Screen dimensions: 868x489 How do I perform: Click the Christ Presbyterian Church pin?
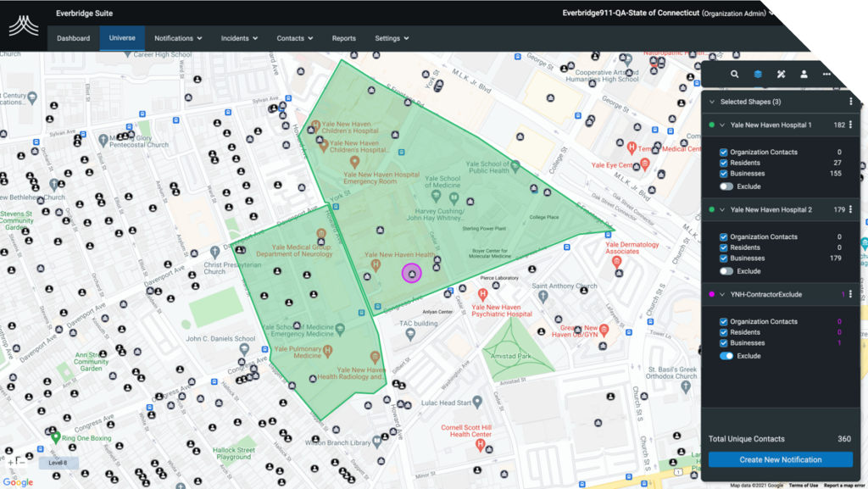click(215, 253)
